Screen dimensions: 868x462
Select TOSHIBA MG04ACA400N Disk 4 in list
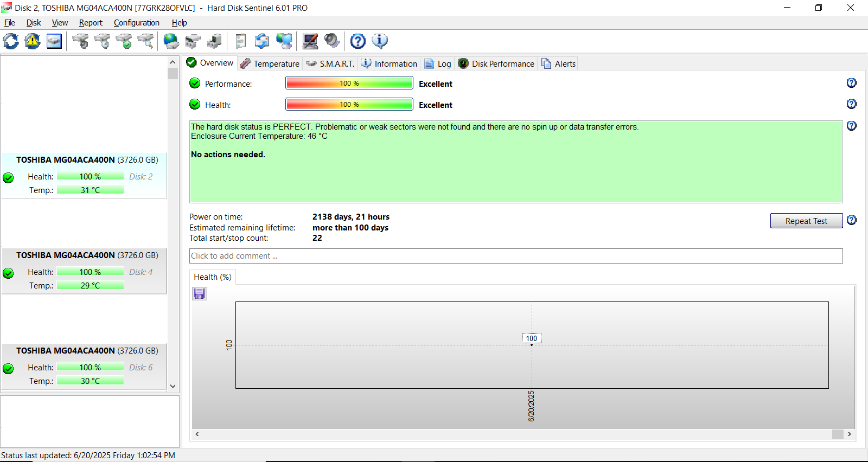(x=84, y=271)
